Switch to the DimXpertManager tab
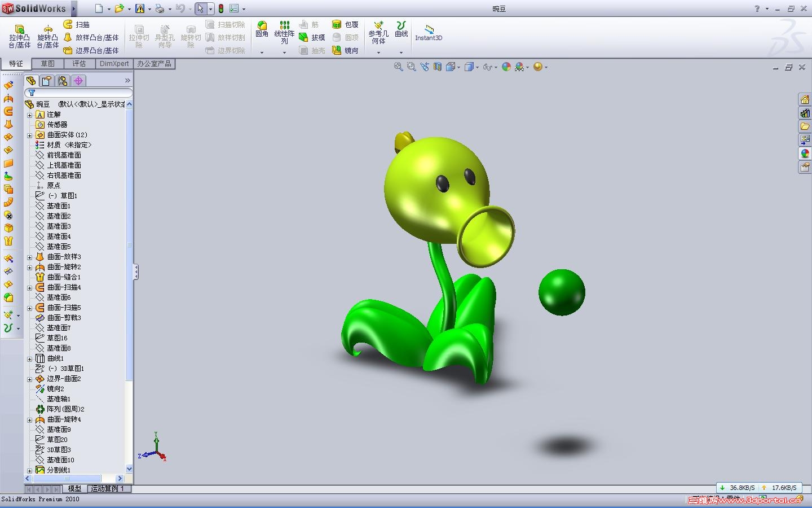 (78, 81)
